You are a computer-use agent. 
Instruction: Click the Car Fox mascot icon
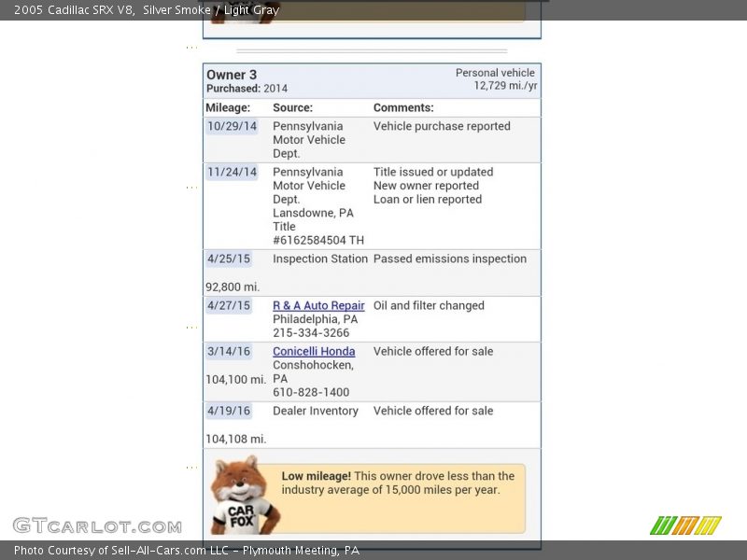click(x=241, y=495)
